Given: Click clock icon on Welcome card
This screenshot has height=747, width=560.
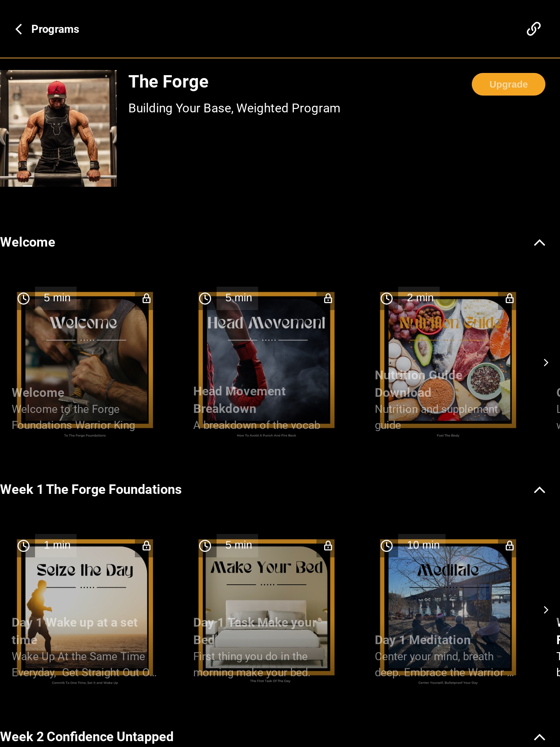Looking at the screenshot, I should 24,298.
